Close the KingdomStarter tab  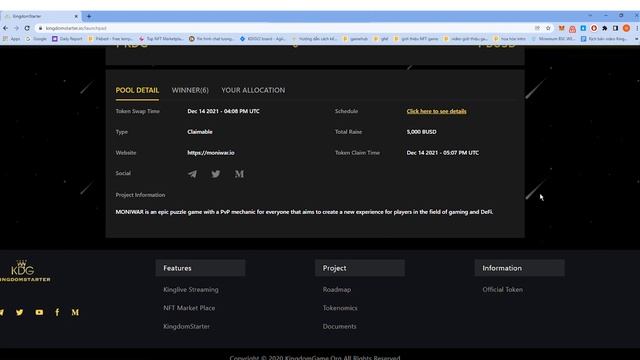76,16
